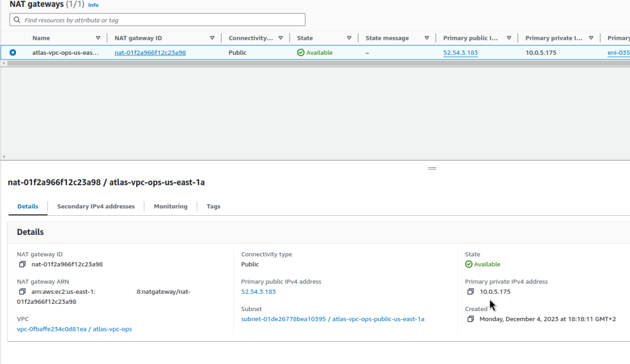This screenshot has height=364, width=630.
Task: Copy the primary private IPv4 address 10.0.5.175
Action: point(470,291)
